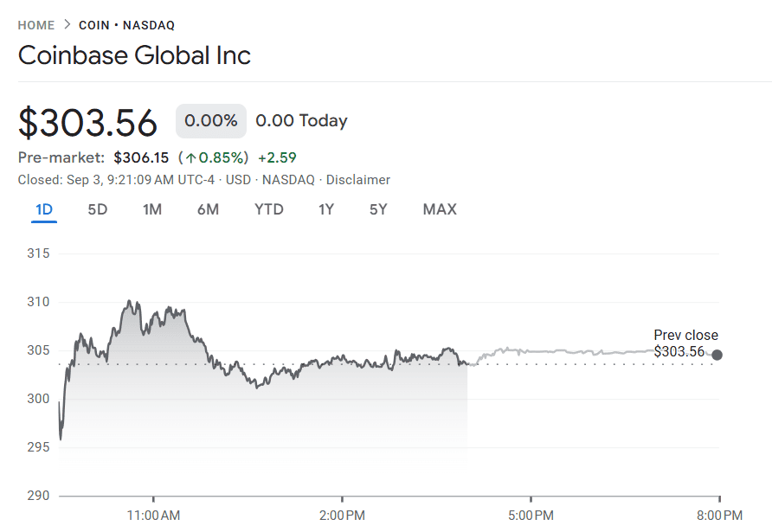Click the HOME breadcrumb link
772x532 pixels.
[x=36, y=25]
